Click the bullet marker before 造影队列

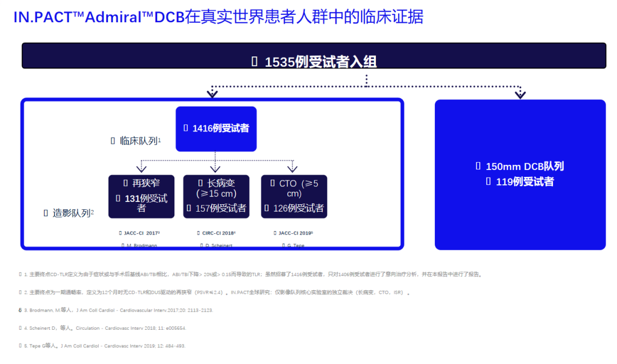point(46,213)
